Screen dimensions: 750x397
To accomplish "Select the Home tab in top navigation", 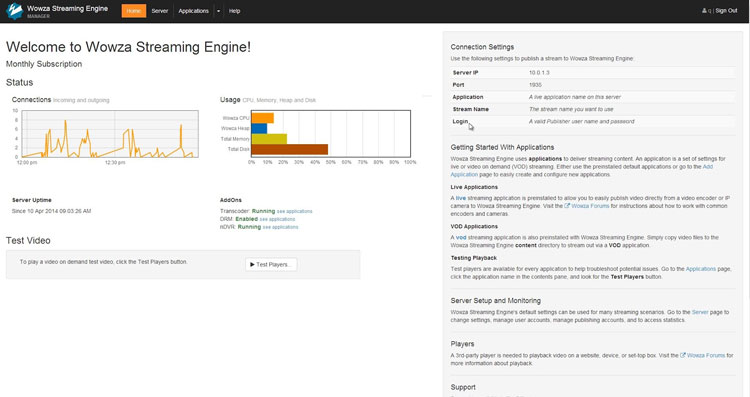I will point(134,11).
